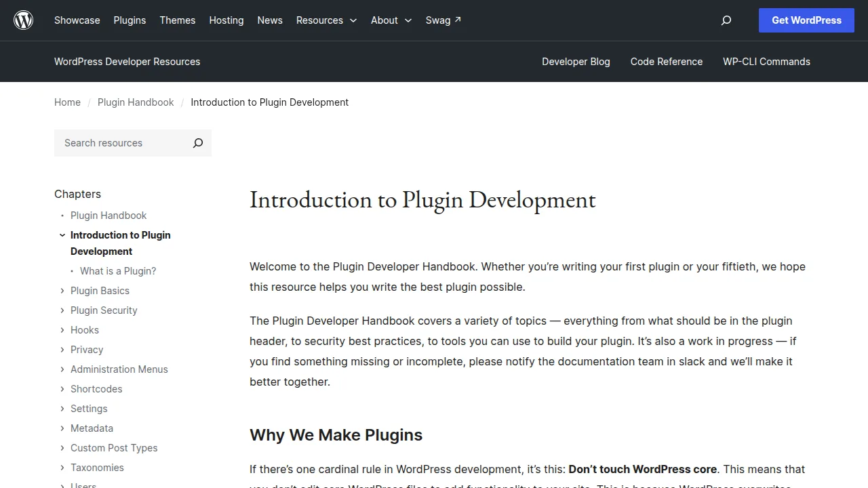Select Introduction to Plugin Development chapter link

(121, 243)
